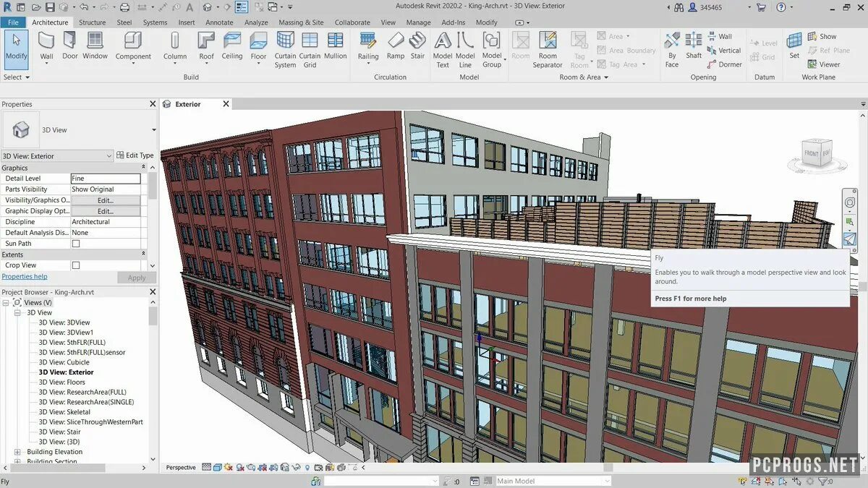868x488 pixels.
Task: Switch to the Structure ribbon tab
Action: pyautogui.click(x=92, y=22)
